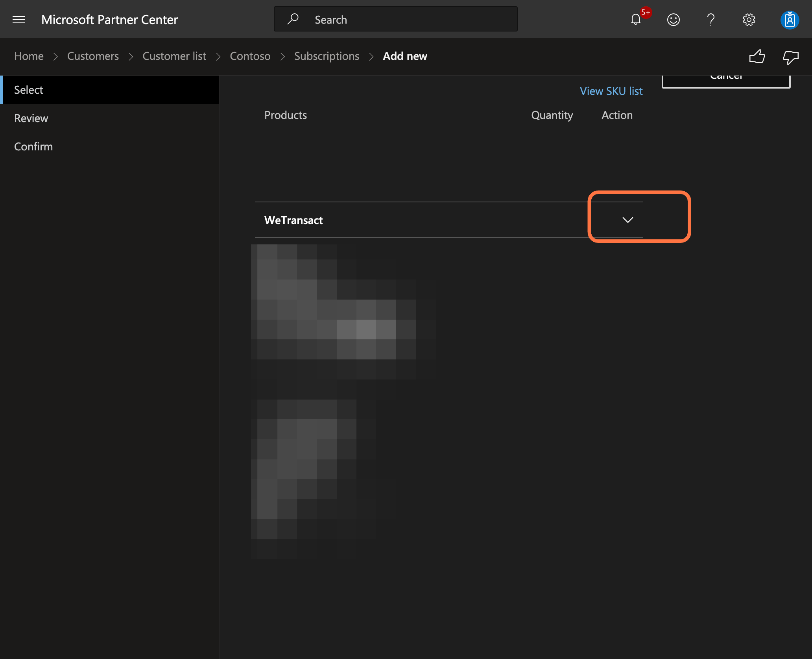Click the WeTransact product name

293,220
